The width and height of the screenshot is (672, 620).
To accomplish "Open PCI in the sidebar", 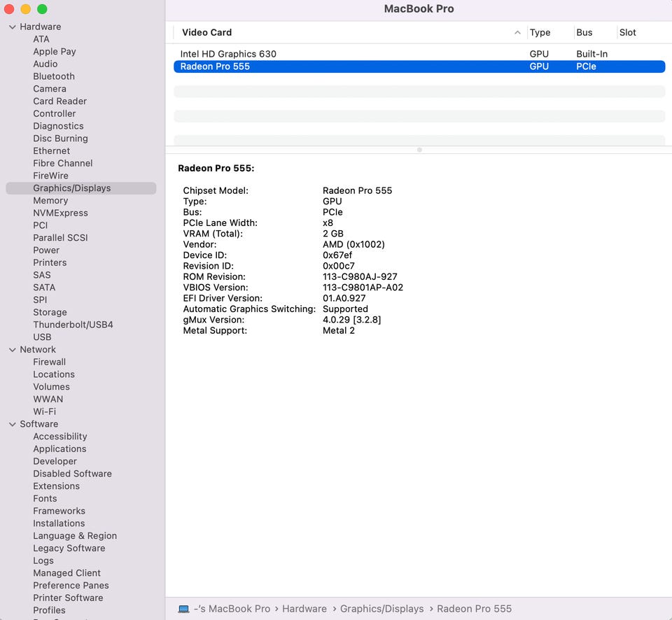I will click(x=41, y=225).
